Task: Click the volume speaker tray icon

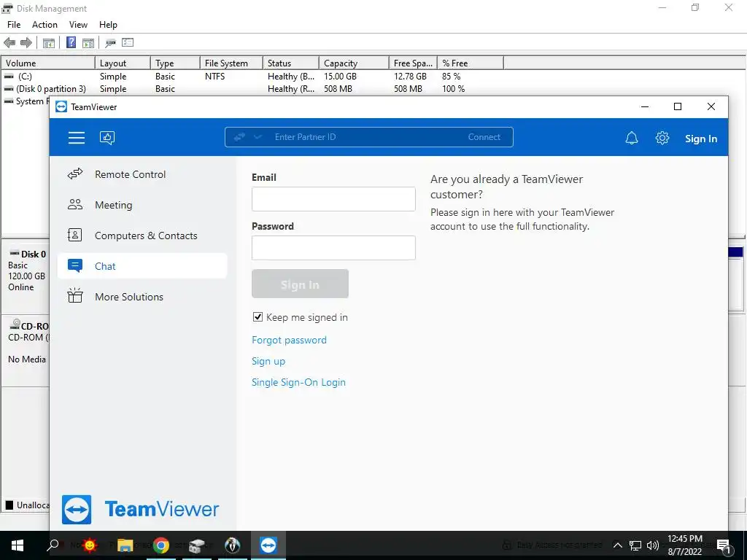Action: (x=653, y=545)
